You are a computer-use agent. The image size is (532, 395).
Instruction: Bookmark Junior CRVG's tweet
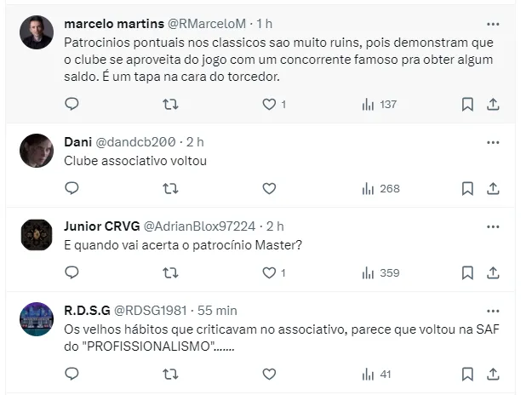[x=467, y=272]
